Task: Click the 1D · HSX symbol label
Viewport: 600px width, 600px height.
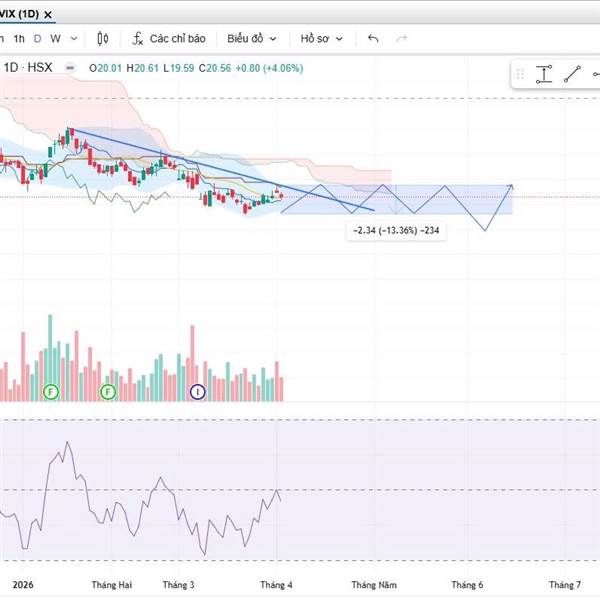Action: (x=28, y=68)
